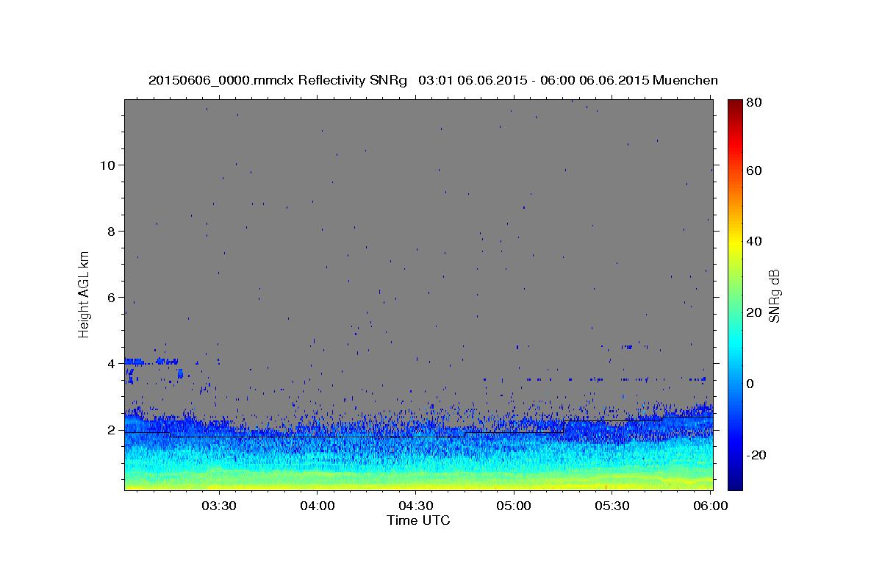Click the 05:30 time tick label

point(612,506)
